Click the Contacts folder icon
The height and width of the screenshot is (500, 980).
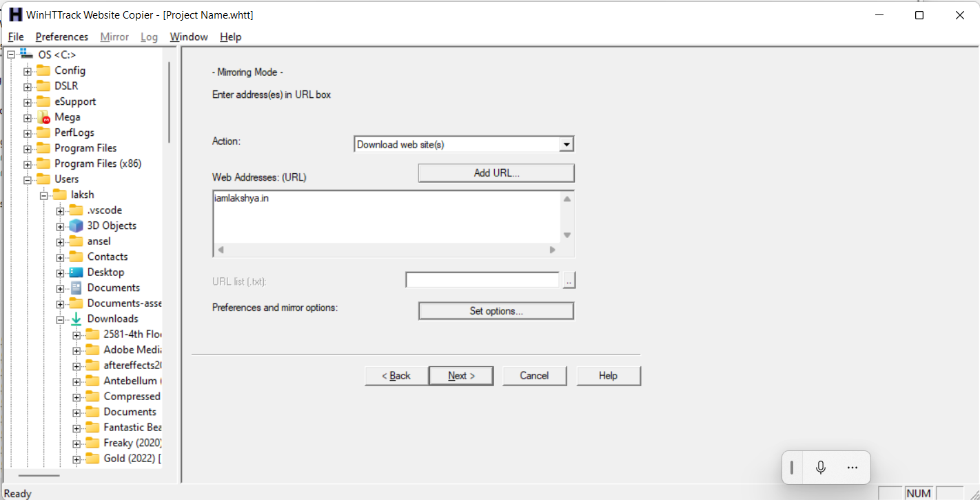pos(76,257)
